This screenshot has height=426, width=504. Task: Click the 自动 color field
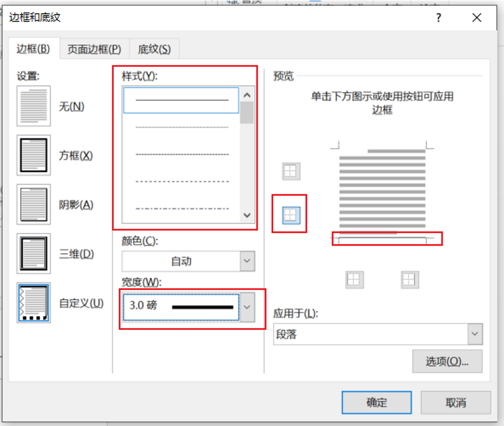coord(181,261)
